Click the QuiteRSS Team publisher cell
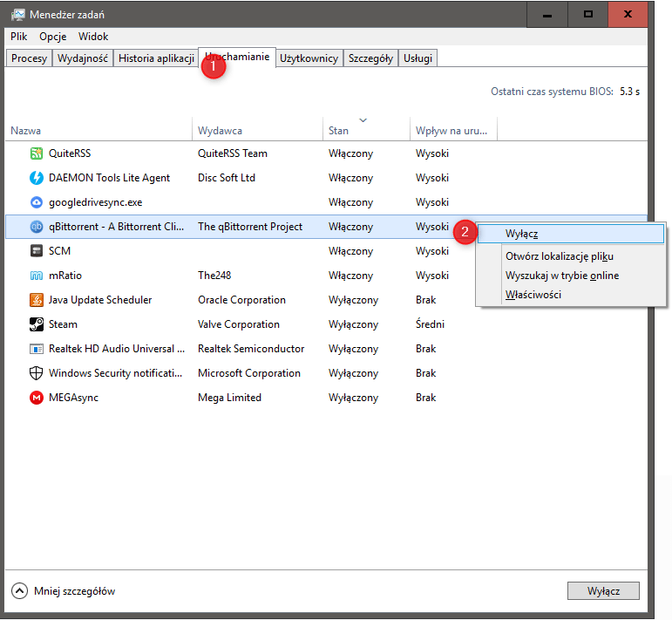The image size is (672, 620). tap(233, 153)
